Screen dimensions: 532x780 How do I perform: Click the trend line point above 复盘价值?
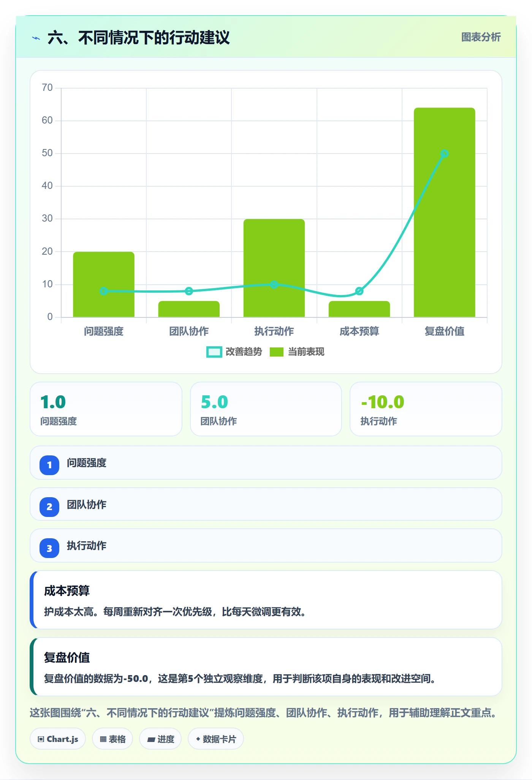tap(445, 154)
